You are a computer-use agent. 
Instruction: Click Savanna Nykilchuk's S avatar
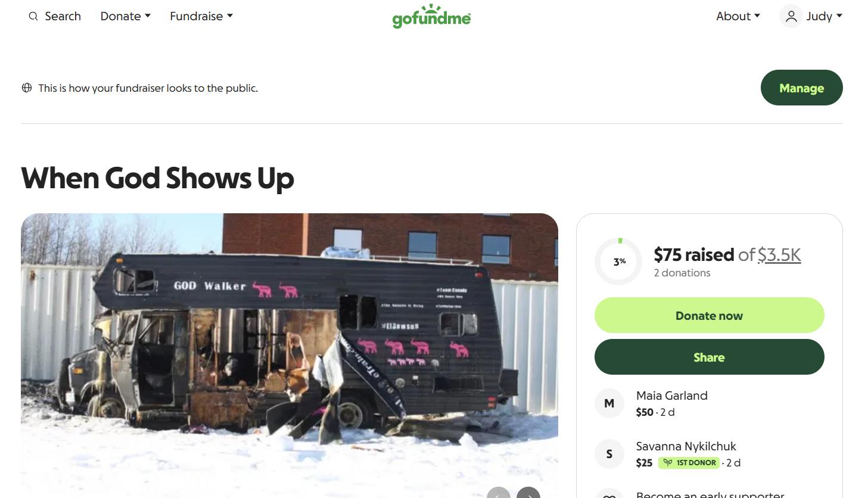tap(609, 454)
